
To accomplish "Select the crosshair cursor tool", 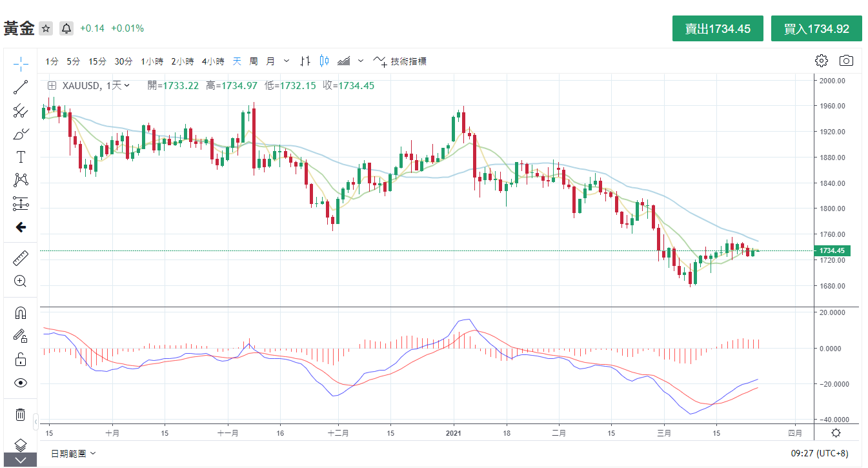I will [x=21, y=63].
